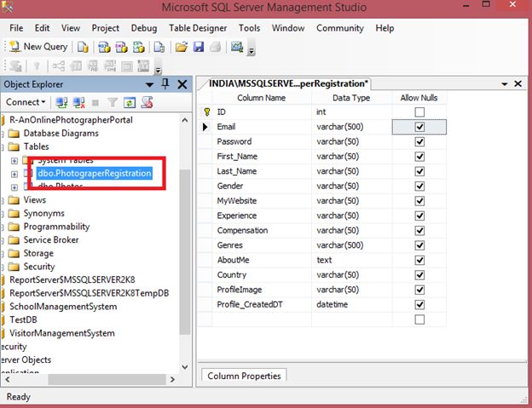Uncheck Allow Nulls for Country column
Screen dimensions: 532x408
pyautogui.click(x=419, y=275)
